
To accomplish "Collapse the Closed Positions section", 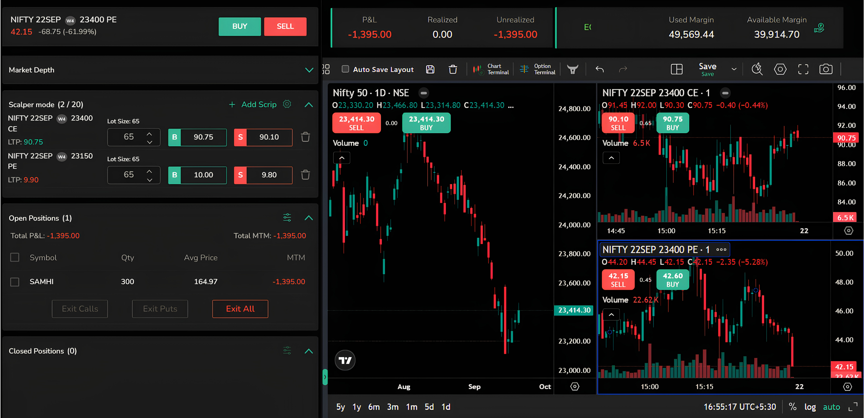I will 309,351.
